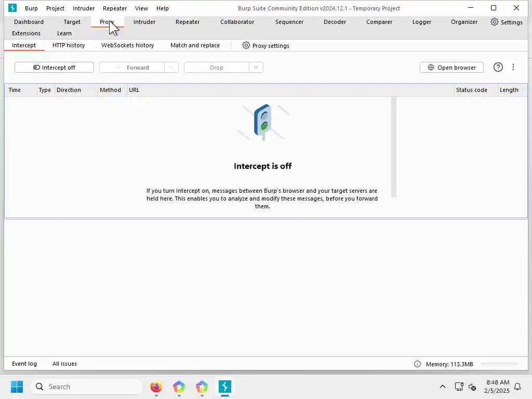Click the Burp Suite taskbar icon
This screenshot has width=532, height=399.
(x=224, y=387)
